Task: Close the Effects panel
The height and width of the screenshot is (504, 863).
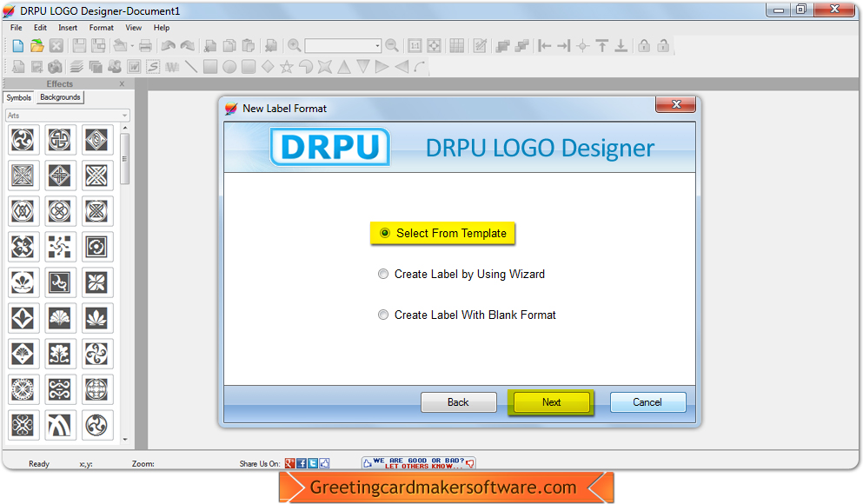Action: [x=123, y=83]
